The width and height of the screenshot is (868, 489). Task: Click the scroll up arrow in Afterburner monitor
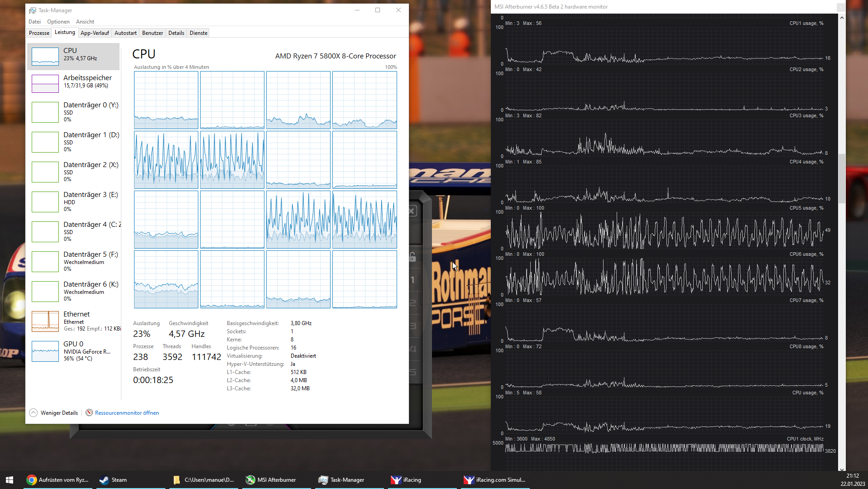tap(842, 18)
